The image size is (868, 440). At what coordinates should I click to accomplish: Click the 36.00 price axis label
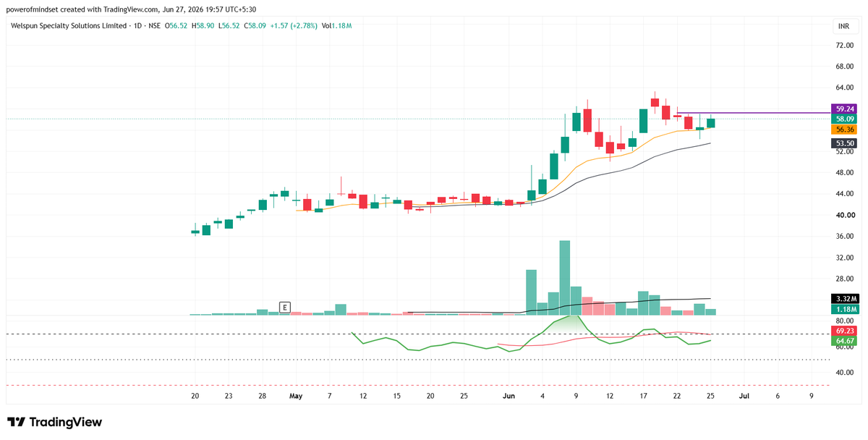tap(845, 237)
